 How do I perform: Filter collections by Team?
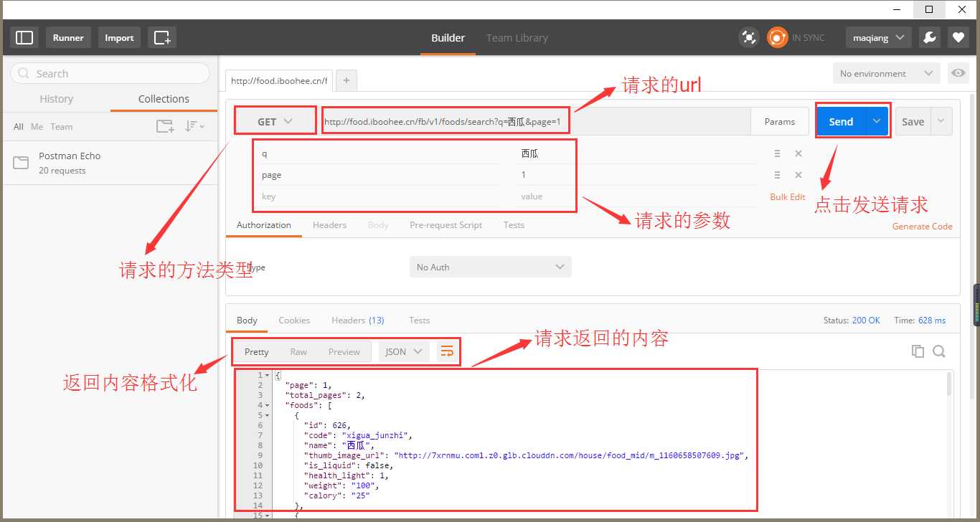pyautogui.click(x=61, y=126)
